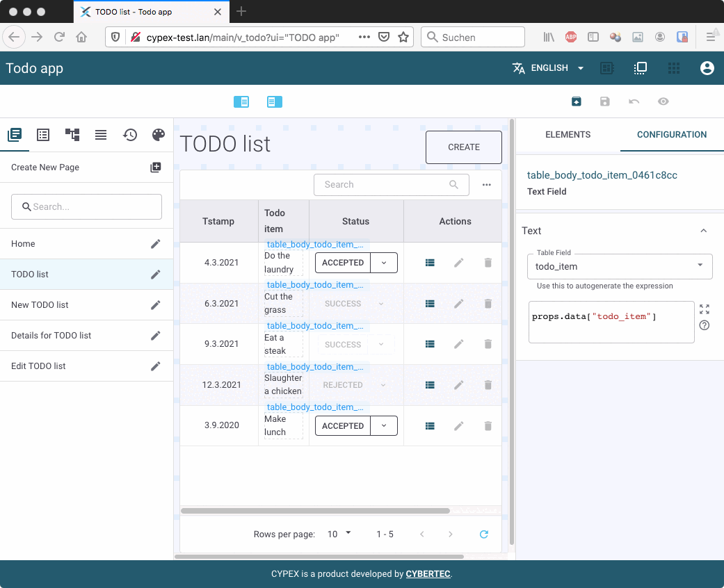This screenshot has width=724, height=588.
Task: Edit the Home page pencil icon
Action: tap(156, 244)
